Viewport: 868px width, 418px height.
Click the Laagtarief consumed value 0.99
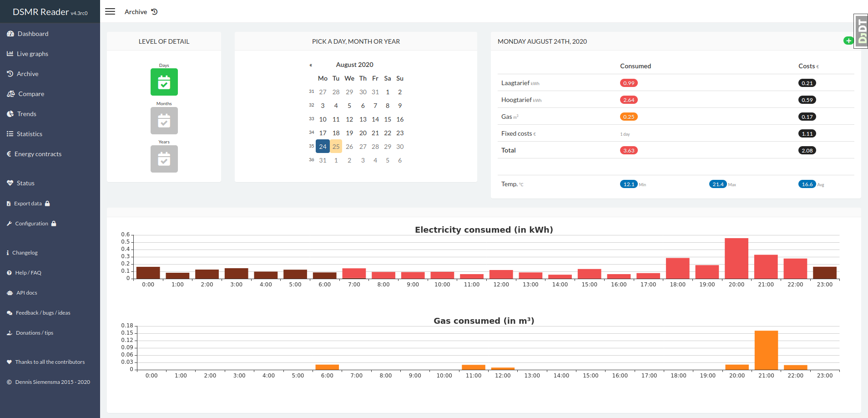[x=629, y=83]
